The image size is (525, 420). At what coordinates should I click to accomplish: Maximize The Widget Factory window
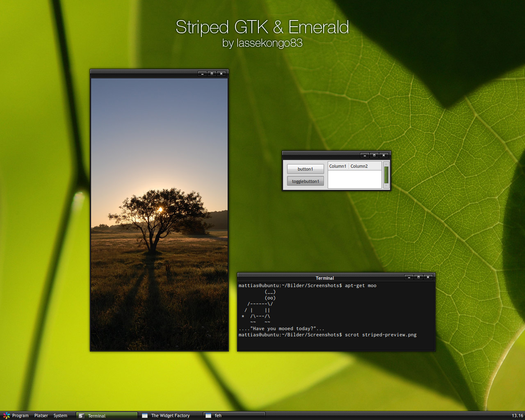374,155
